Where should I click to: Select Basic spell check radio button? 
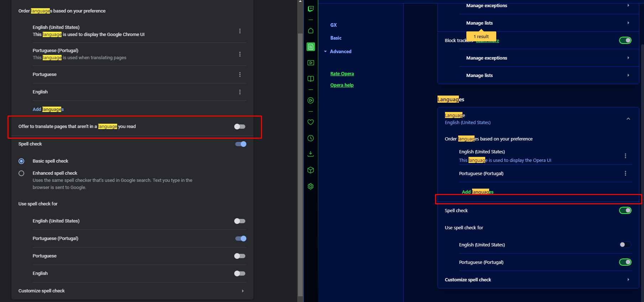pyautogui.click(x=21, y=161)
